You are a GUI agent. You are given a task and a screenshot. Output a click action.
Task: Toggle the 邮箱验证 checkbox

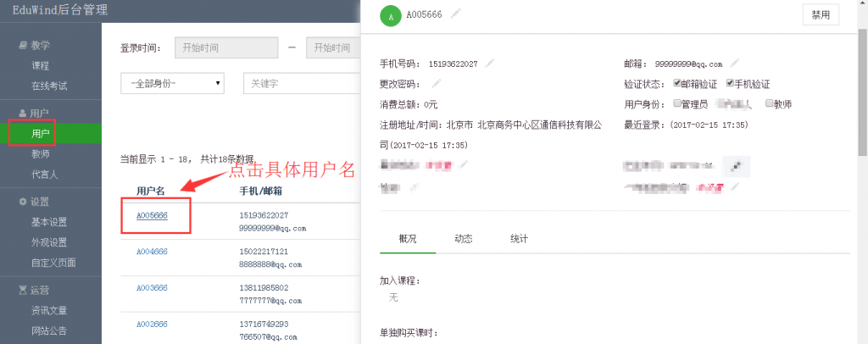click(676, 84)
